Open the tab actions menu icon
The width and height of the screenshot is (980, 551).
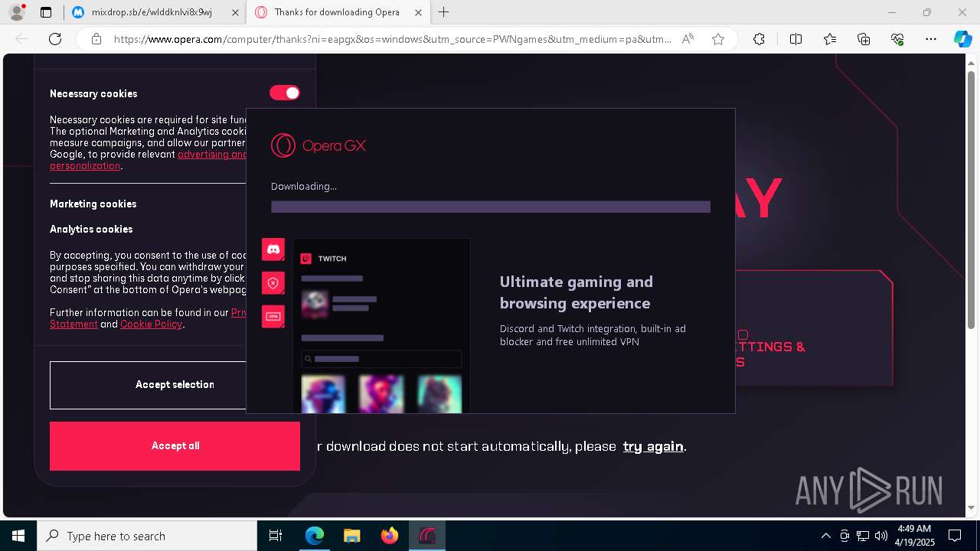click(46, 12)
